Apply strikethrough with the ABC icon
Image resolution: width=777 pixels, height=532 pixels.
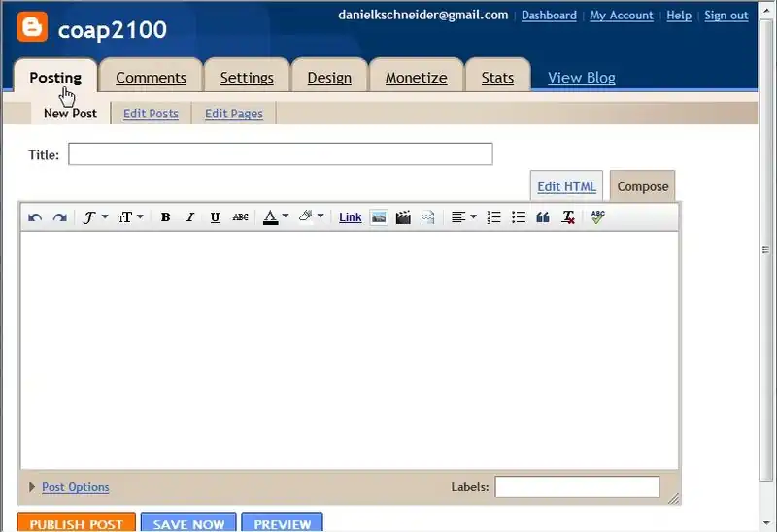pyautogui.click(x=240, y=217)
